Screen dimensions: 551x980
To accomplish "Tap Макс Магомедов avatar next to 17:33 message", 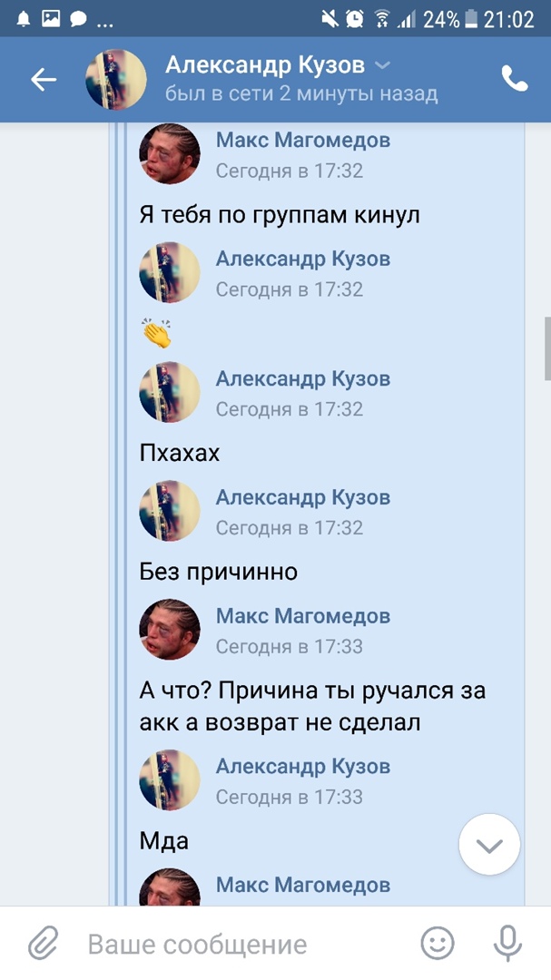I will (170, 630).
